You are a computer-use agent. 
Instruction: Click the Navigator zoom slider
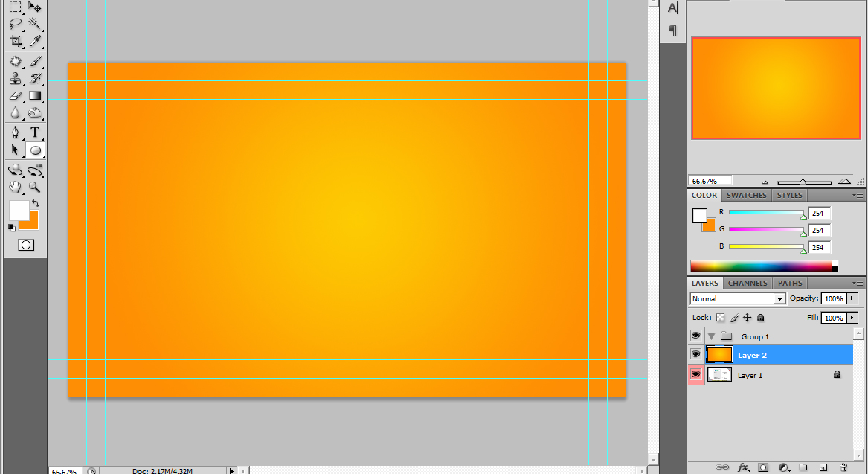click(x=804, y=182)
